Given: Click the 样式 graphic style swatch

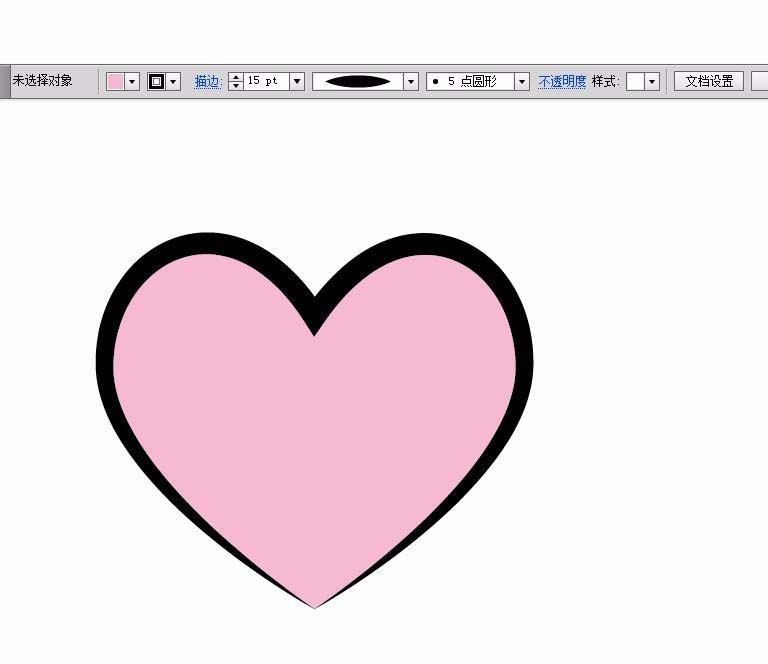Looking at the screenshot, I should point(635,81).
